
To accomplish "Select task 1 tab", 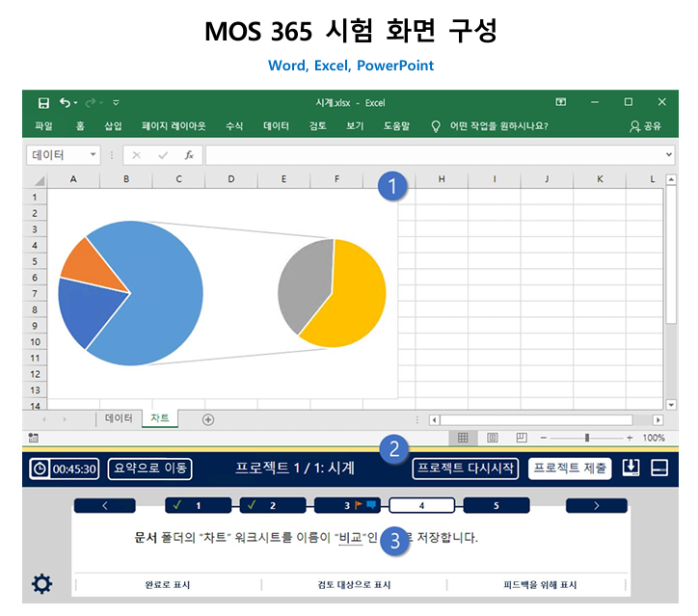I will [x=199, y=505].
